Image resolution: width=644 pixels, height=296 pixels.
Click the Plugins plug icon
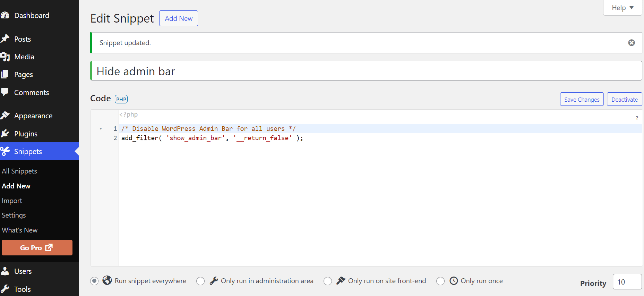5,134
